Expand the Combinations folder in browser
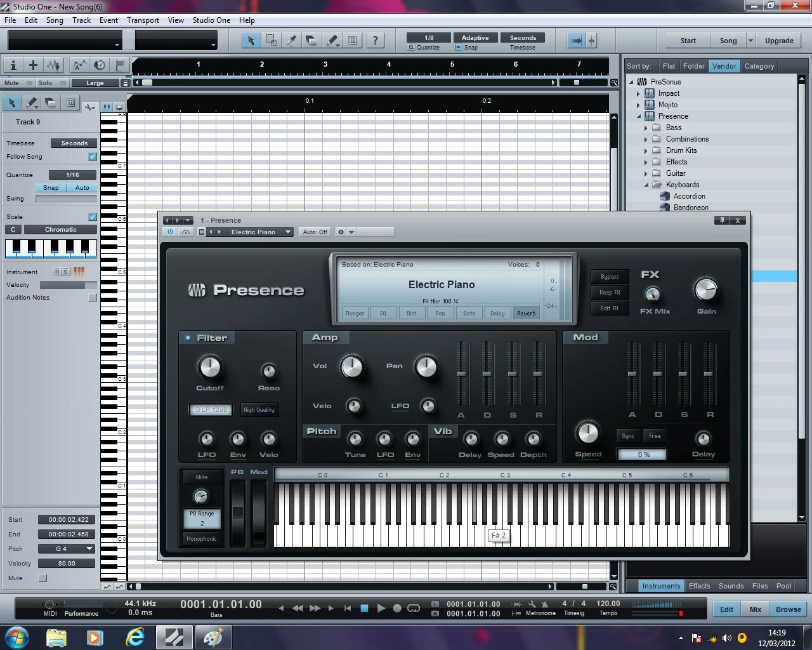Viewport: 812px width, 650px height. tap(646, 139)
